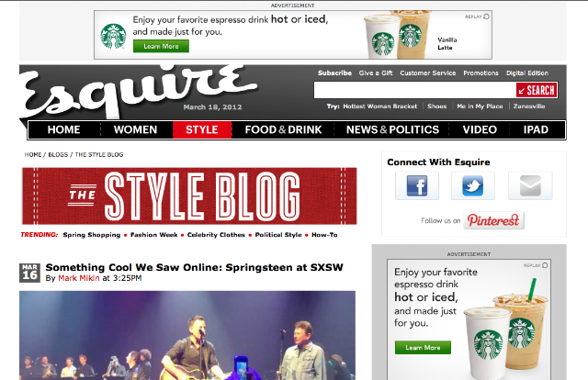
Task: Open the WOMEN navigation tab
Action: 135,129
